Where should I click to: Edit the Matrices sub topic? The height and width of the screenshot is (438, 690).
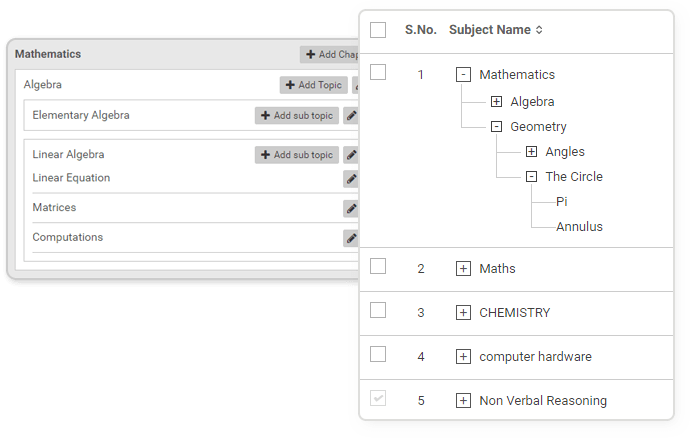click(x=351, y=208)
